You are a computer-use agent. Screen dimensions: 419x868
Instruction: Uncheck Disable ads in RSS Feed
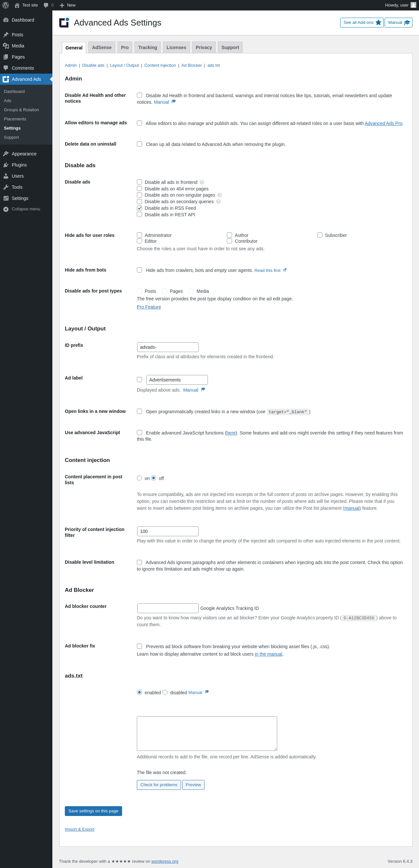click(139, 208)
